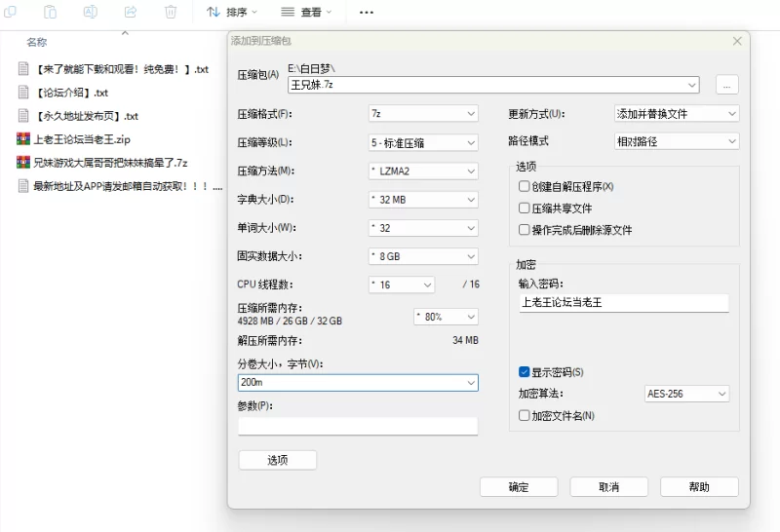The height and width of the screenshot is (532, 780).
Task: Click the Delete trash can icon
Action: 171,12
